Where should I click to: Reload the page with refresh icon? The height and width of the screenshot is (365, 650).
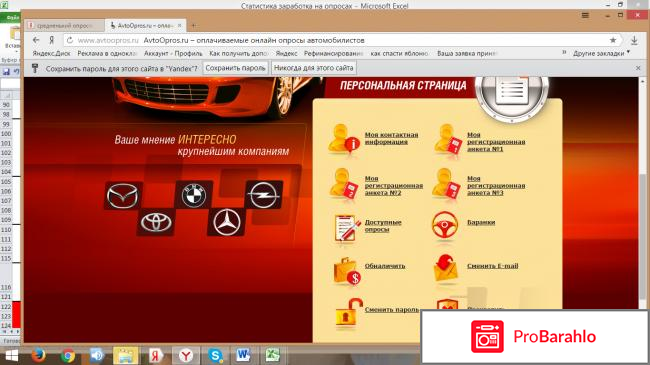click(70, 40)
